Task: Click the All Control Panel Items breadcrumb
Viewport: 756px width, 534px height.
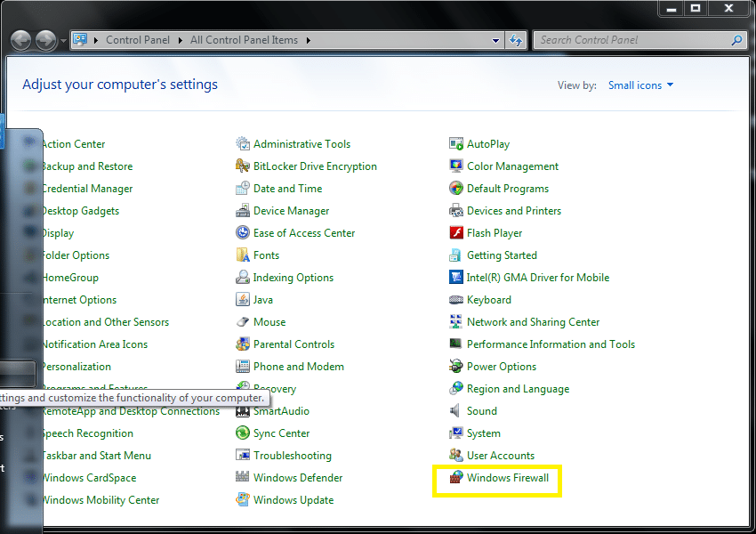Action: pyautogui.click(x=244, y=40)
